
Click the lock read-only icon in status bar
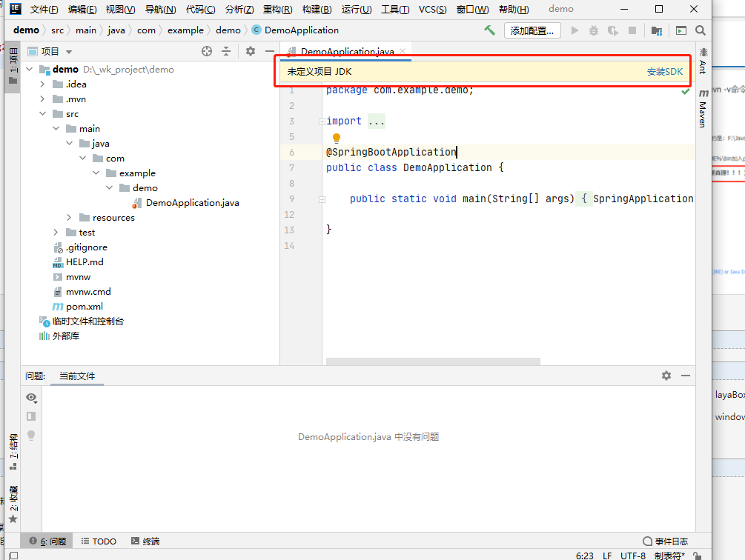(697, 556)
